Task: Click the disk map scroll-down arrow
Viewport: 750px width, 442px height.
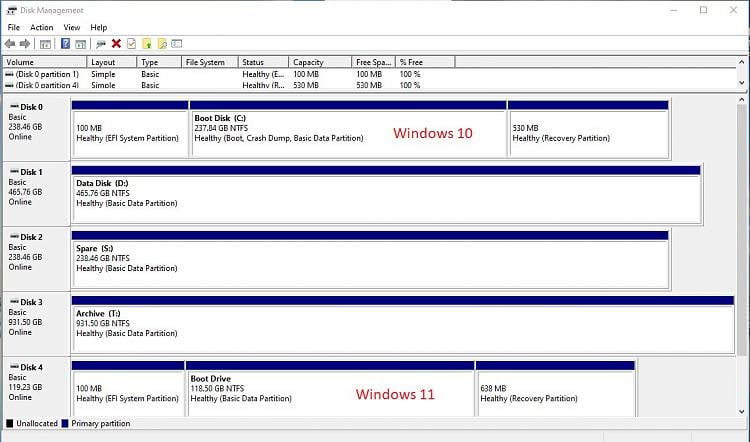Action: [741, 411]
